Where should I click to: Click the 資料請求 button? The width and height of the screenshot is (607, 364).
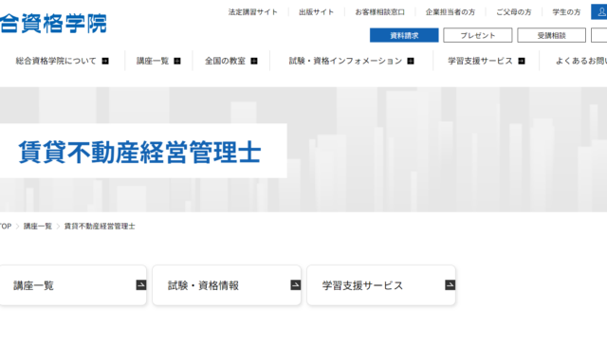(x=404, y=35)
